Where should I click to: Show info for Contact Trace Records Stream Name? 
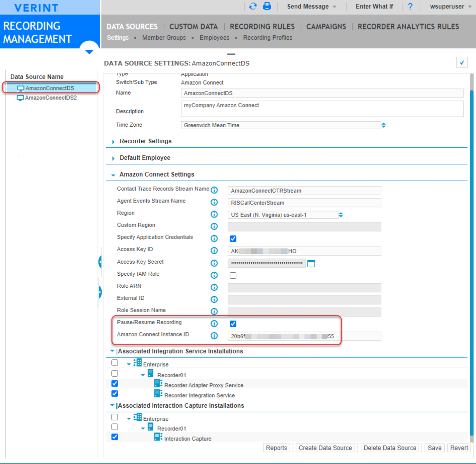(x=214, y=190)
